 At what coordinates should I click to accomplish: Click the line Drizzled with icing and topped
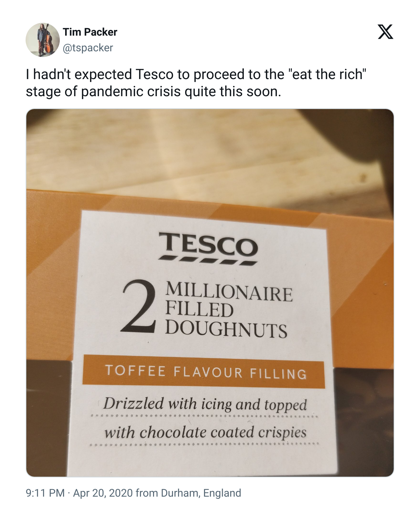point(205,404)
